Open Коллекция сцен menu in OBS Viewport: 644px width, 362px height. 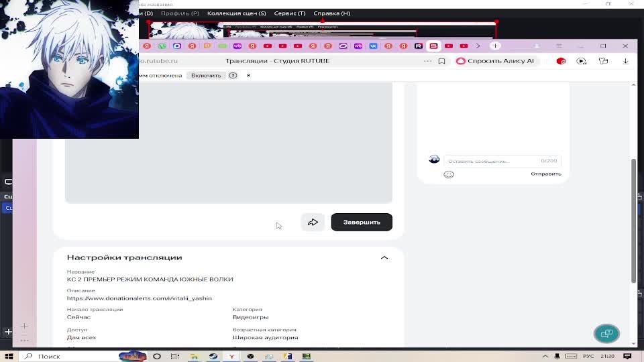[237, 13]
